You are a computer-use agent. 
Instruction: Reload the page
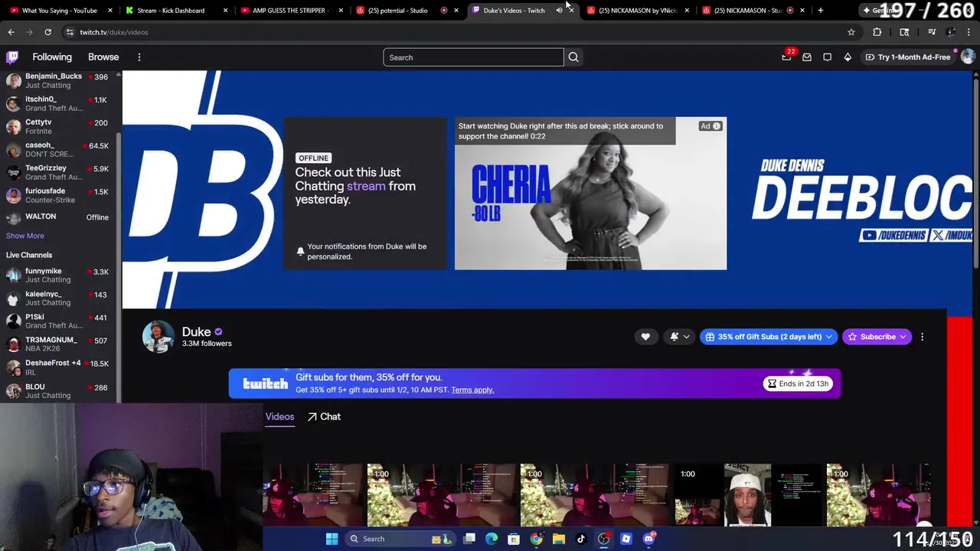pos(47,32)
